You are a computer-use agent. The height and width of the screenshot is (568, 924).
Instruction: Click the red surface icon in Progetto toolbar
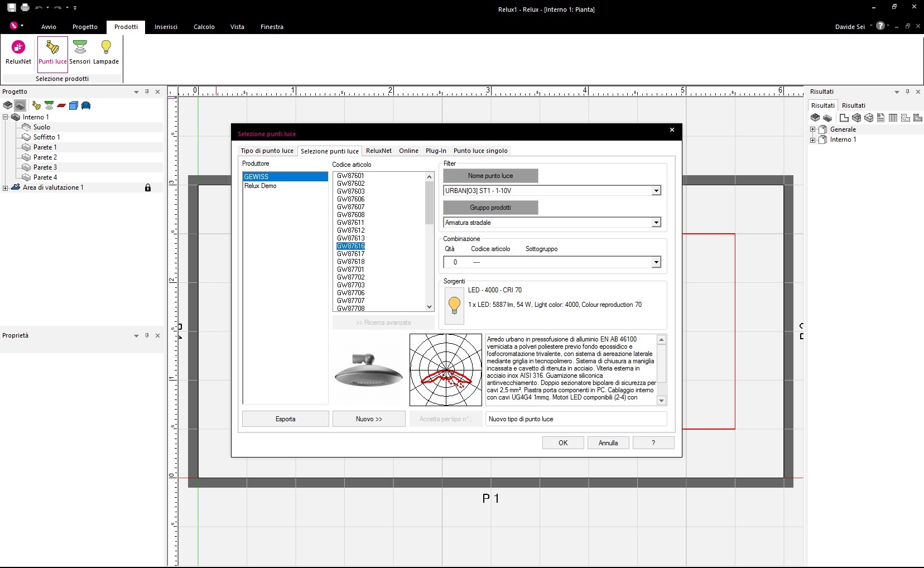point(61,105)
